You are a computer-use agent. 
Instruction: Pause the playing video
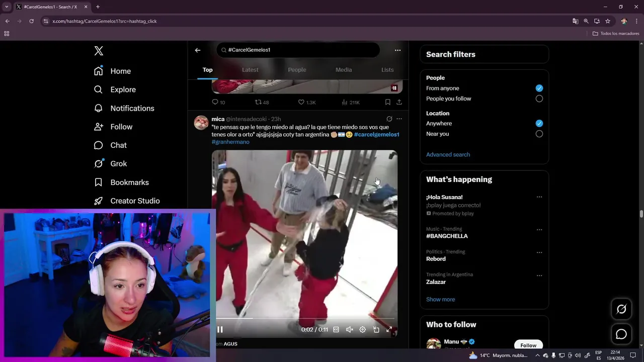pyautogui.click(x=220, y=330)
